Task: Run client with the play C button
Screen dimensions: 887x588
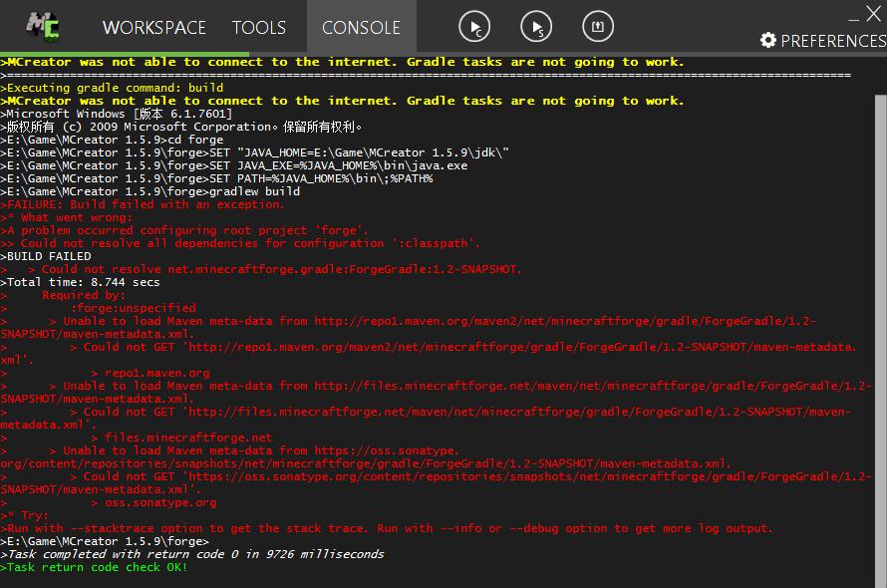Action: click(x=474, y=27)
